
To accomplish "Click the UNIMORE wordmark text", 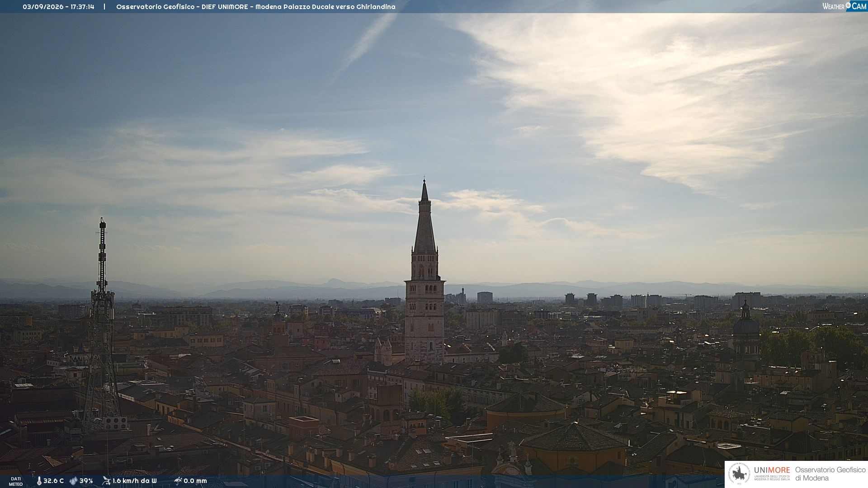I will click(772, 470).
